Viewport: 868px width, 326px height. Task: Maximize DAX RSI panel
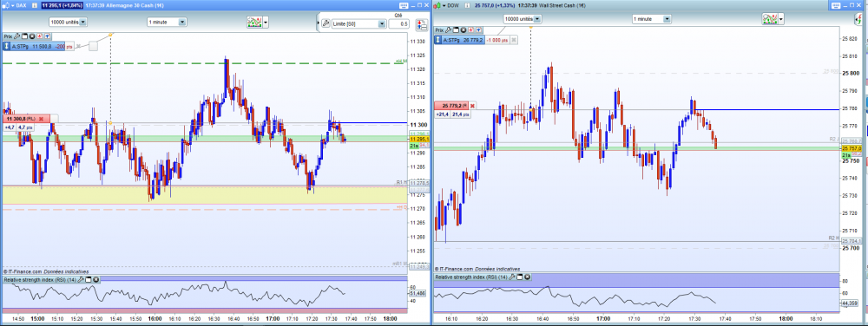click(88, 279)
